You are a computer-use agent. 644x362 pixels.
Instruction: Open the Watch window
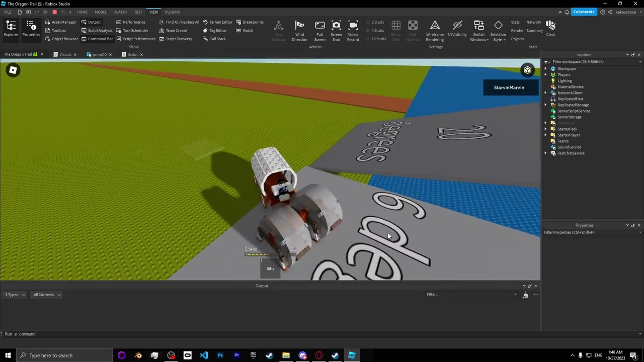click(x=245, y=30)
